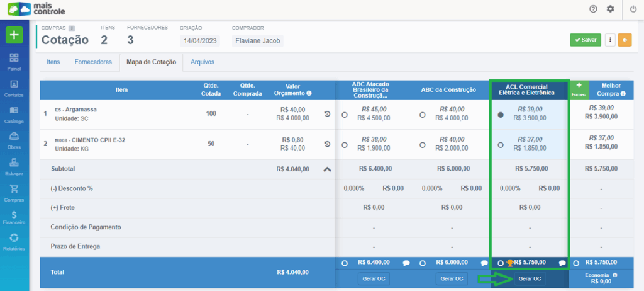Click the green Salvar button
Viewport: 644px width, 291px height.
point(585,40)
